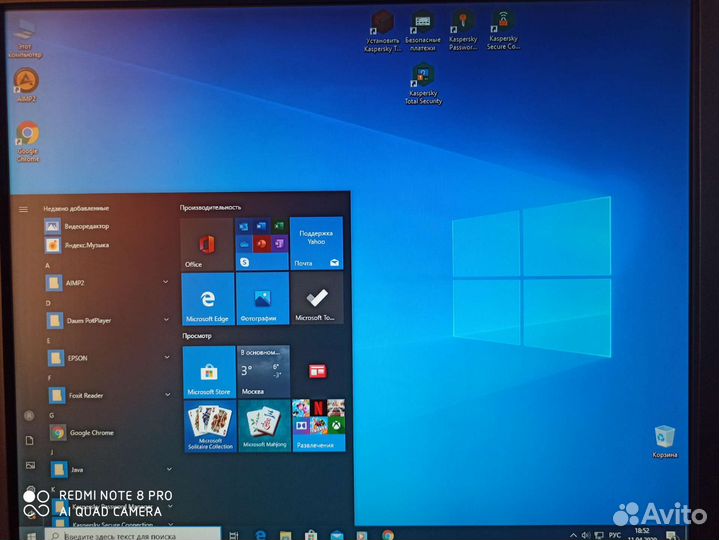Screen dimensions: 719x540
Task: Open the Office tile
Action: point(207,244)
